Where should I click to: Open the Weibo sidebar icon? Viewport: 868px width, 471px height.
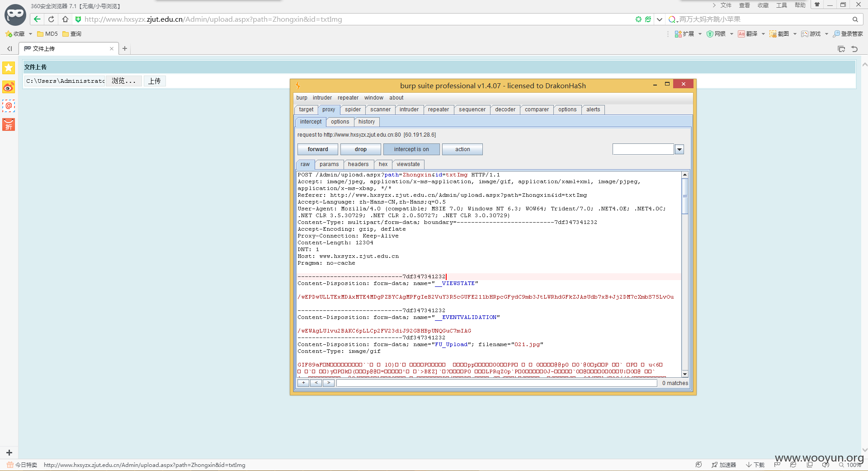(x=9, y=87)
